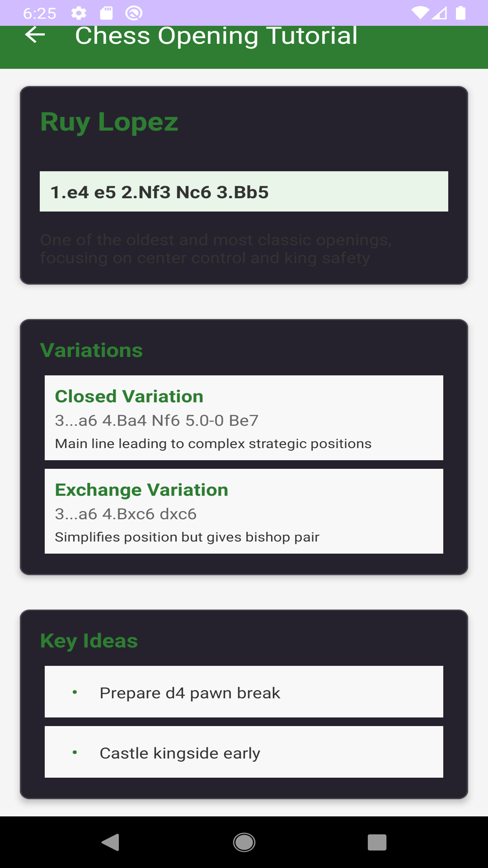Tap the Variations section heading

coord(91,350)
